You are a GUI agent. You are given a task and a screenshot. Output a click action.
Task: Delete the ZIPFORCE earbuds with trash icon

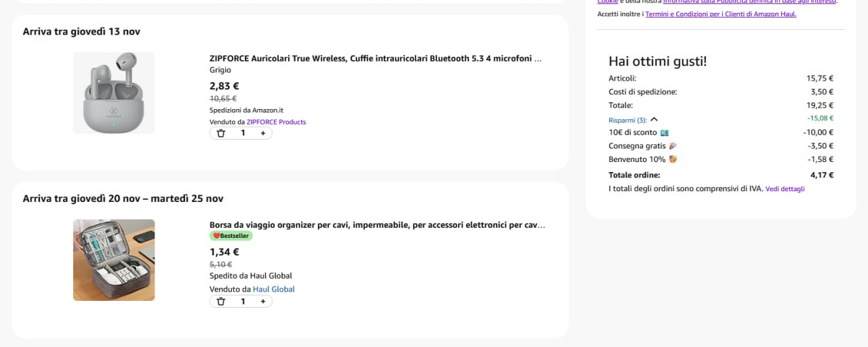[220, 134]
